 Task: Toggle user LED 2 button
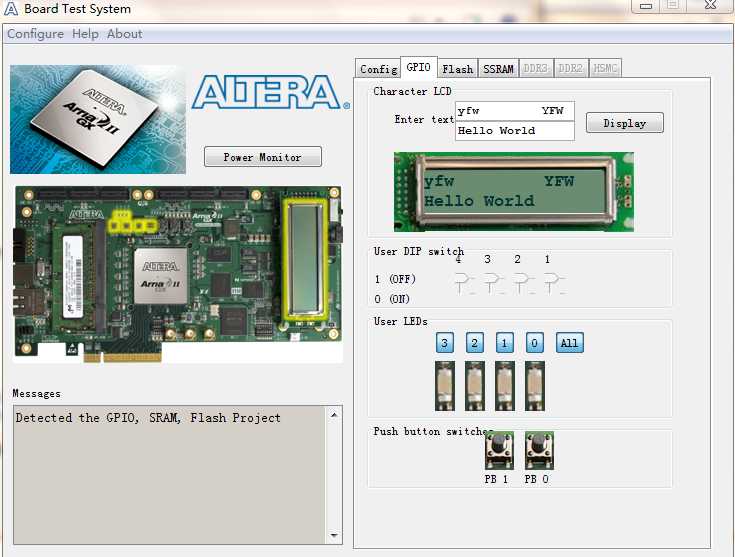coord(474,343)
